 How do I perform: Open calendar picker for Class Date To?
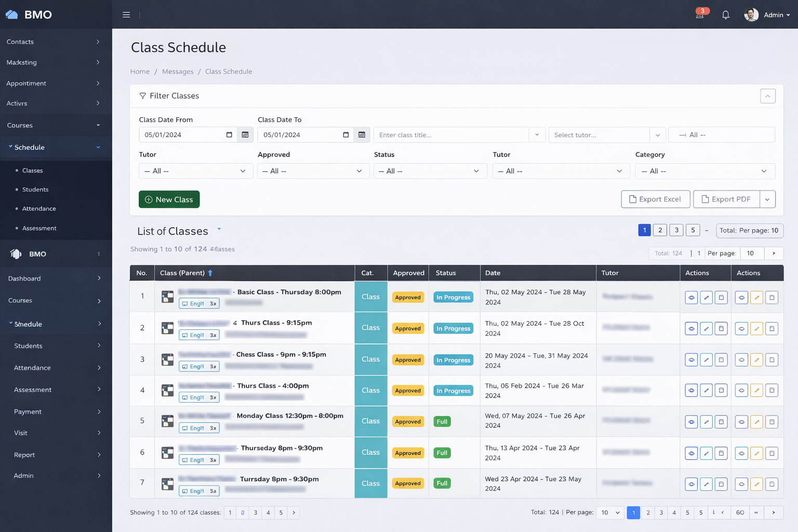[x=362, y=135]
